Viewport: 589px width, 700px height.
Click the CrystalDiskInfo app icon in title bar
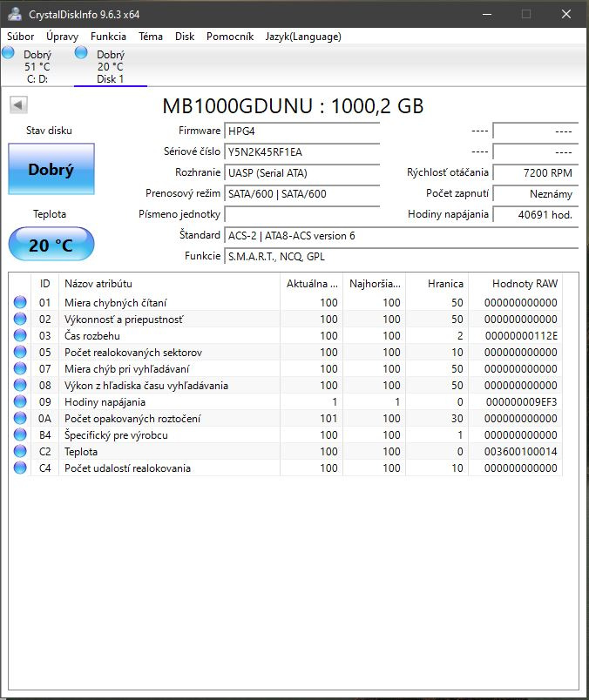pos(14,14)
